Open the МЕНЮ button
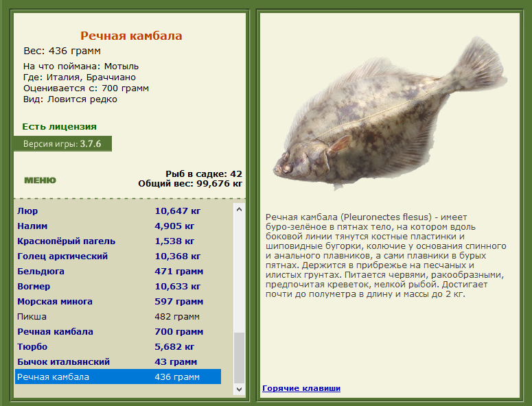This screenshot has width=532, height=406. tap(40, 180)
